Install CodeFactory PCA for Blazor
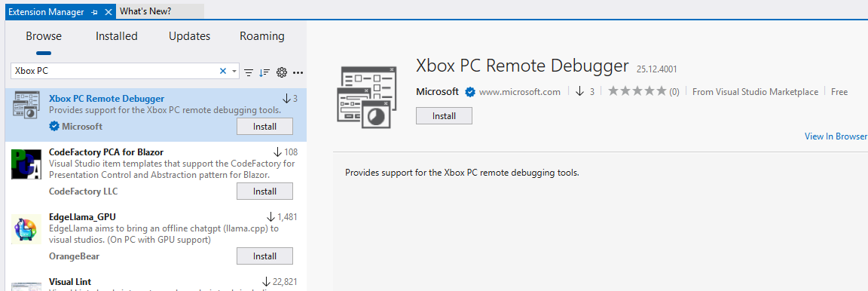Image resolution: width=868 pixels, height=291 pixels. click(x=264, y=191)
